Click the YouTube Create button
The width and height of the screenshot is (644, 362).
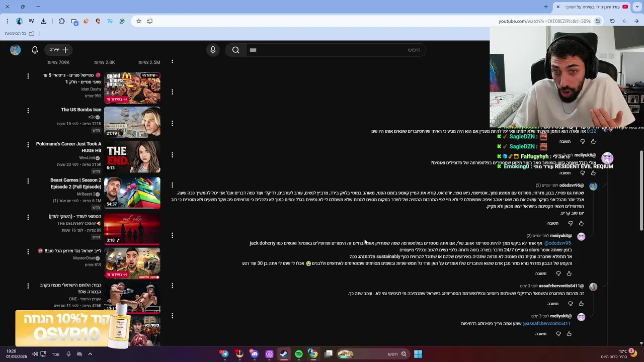pyautogui.click(x=58, y=50)
